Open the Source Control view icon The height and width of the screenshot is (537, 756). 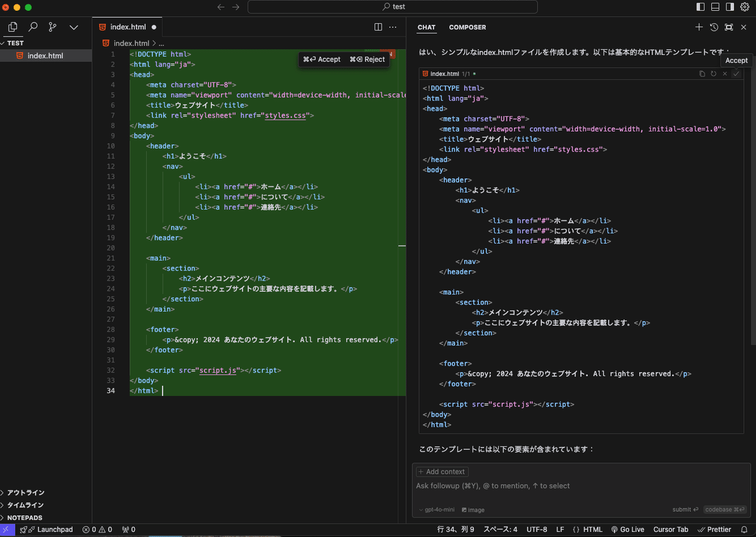pos(53,27)
